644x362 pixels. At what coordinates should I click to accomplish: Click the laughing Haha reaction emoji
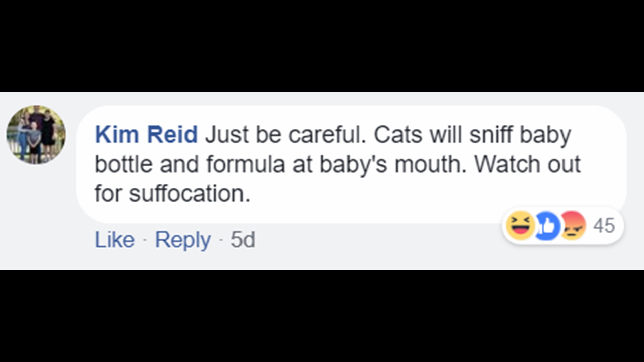(x=520, y=226)
